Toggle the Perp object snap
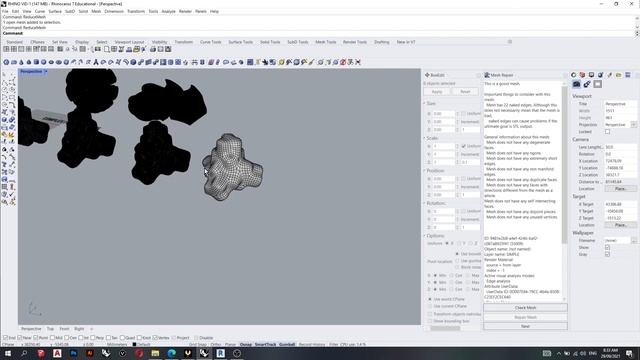640x360 pixels. tap(93, 338)
